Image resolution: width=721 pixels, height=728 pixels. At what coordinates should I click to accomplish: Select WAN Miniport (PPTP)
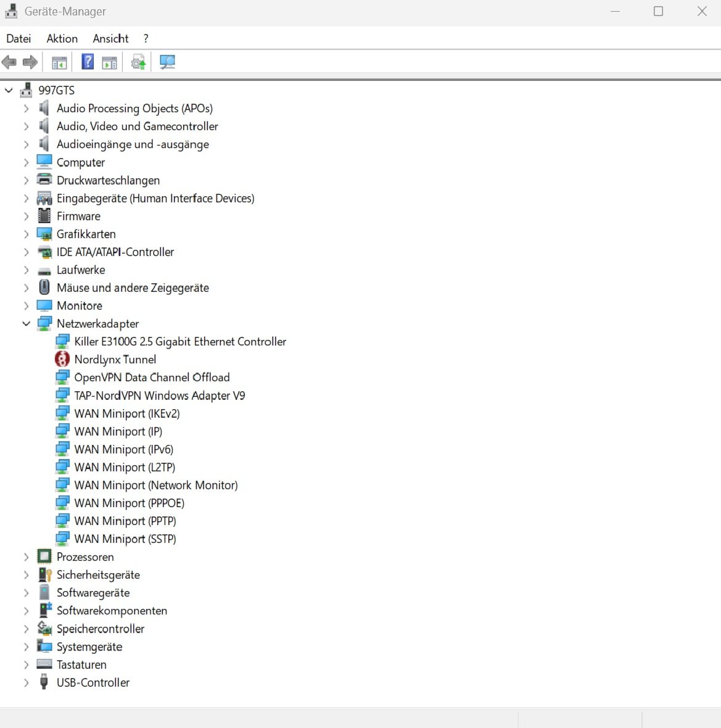pos(125,521)
